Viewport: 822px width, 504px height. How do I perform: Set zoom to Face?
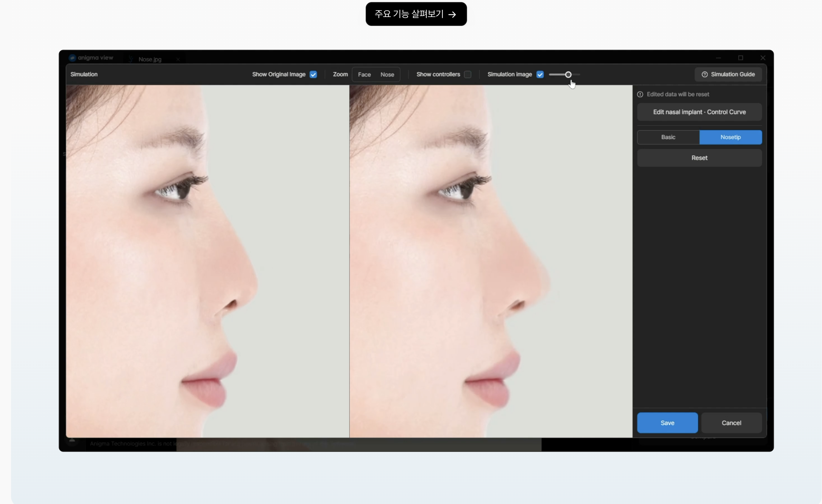click(364, 74)
